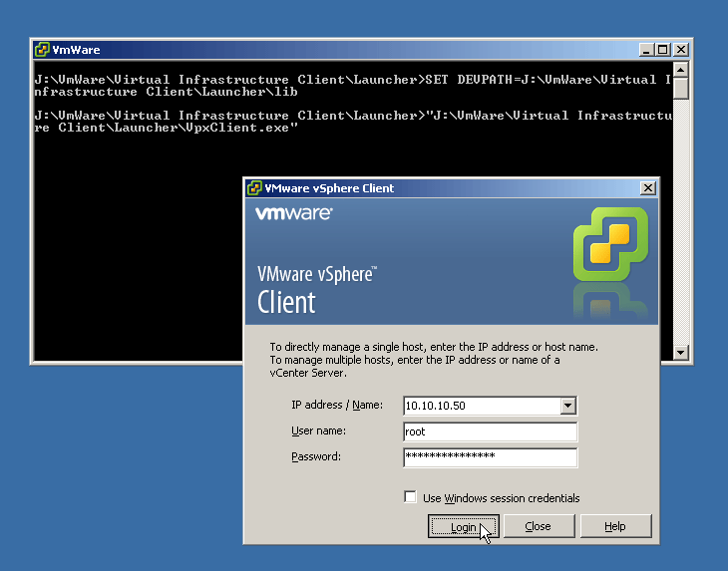Click the 'IP address / Name:' label

click(337, 405)
